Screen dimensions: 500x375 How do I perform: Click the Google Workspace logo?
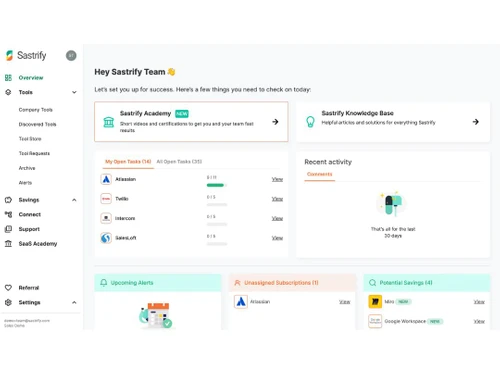[375, 321]
